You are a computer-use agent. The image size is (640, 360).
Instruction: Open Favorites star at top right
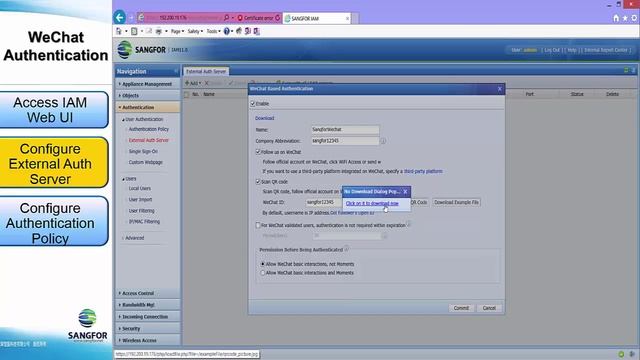click(625, 18)
